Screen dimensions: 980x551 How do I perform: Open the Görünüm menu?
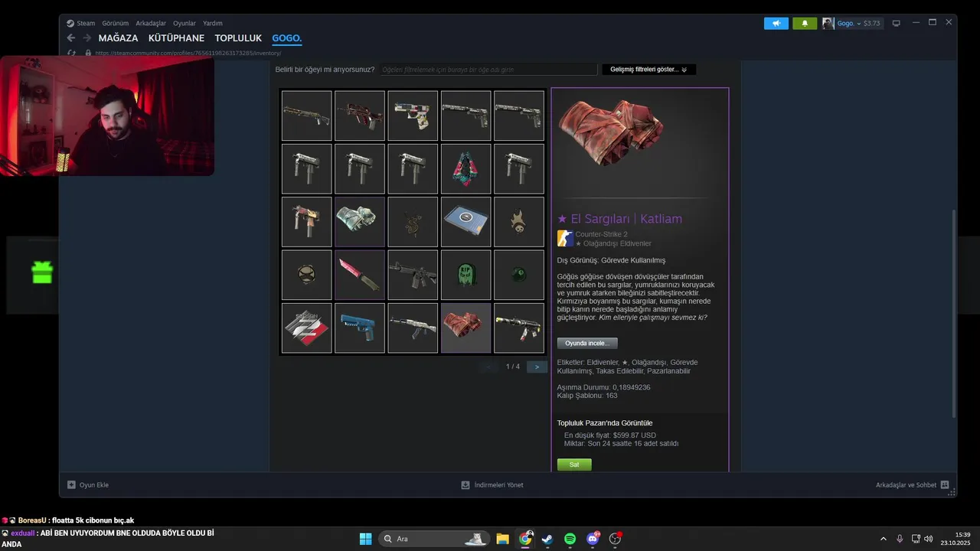(115, 24)
